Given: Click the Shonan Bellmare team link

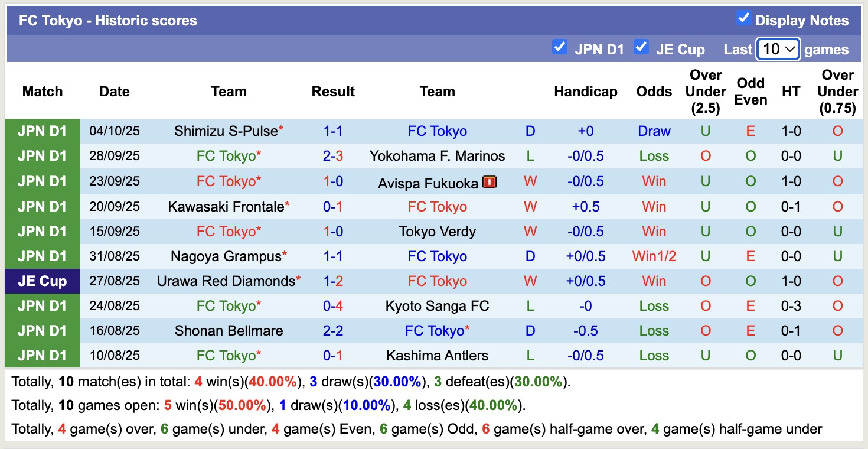Looking at the screenshot, I should [229, 330].
